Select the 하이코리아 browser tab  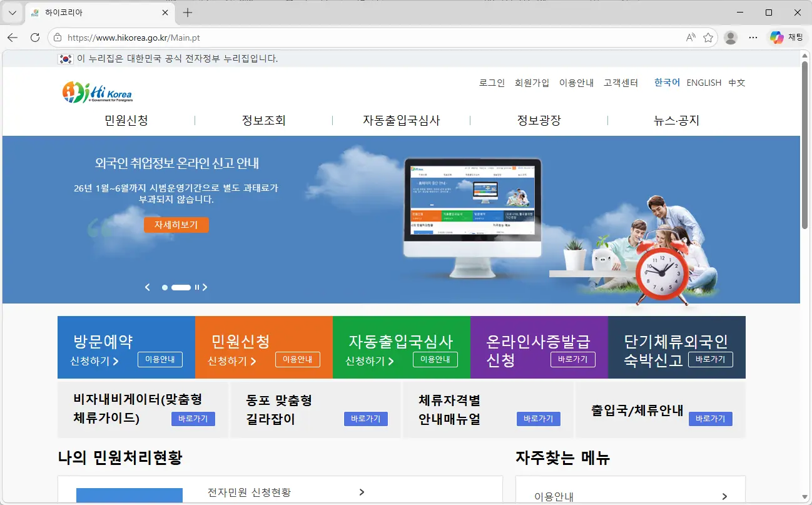(x=100, y=13)
